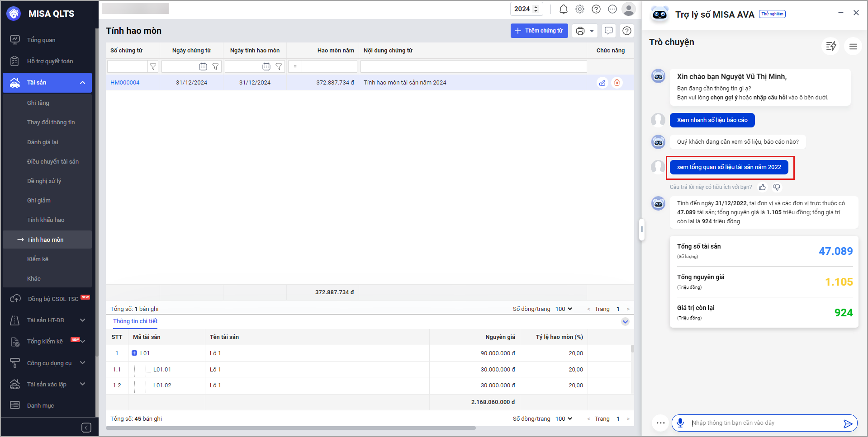868x437 pixels.
Task: Open voucher link HM000004
Action: coord(125,83)
